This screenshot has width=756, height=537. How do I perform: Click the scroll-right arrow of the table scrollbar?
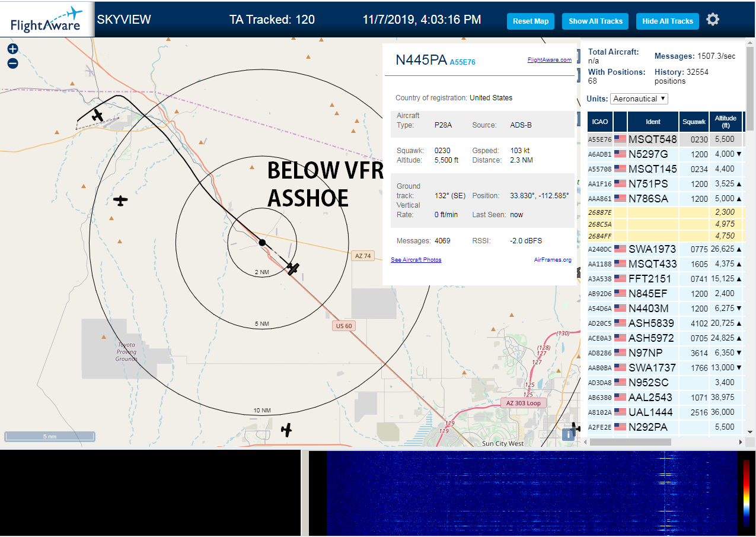pyautogui.click(x=740, y=442)
